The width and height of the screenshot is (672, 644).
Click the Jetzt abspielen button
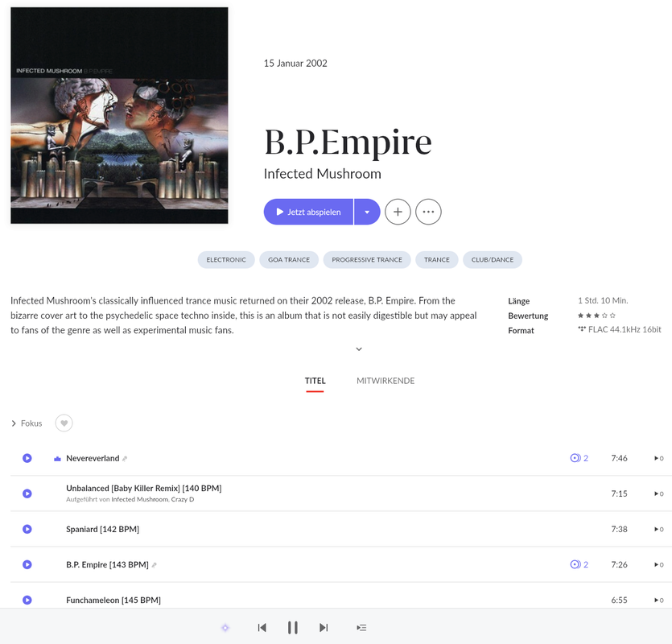pos(308,212)
